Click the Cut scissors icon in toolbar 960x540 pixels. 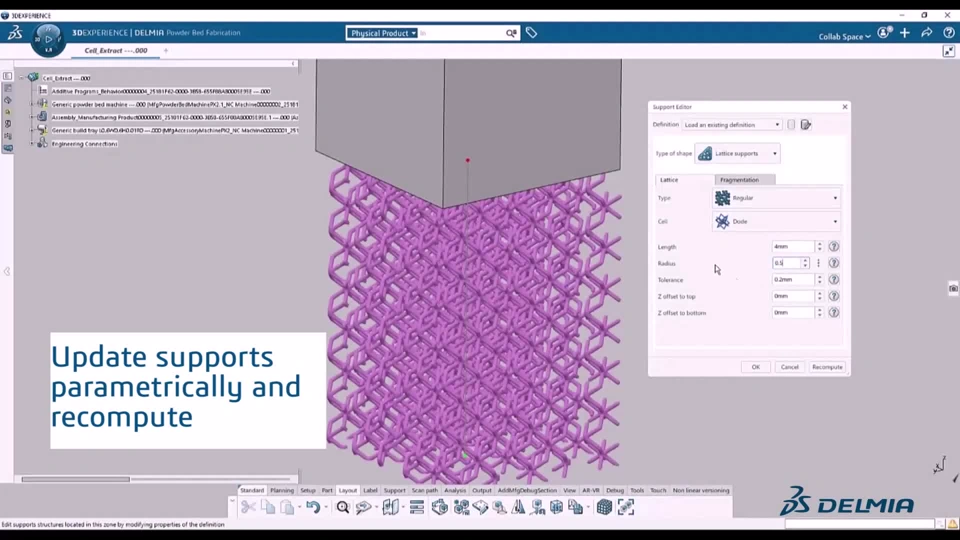pyautogui.click(x=248, y=507)
